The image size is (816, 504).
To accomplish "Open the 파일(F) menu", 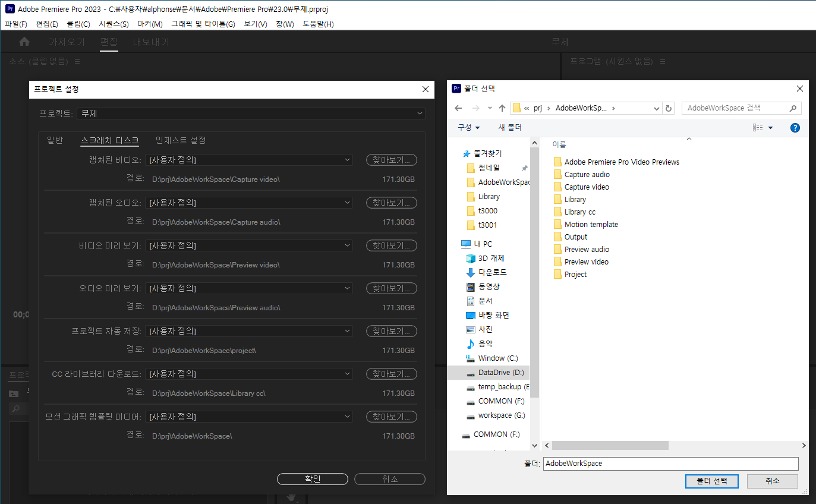I will pos(16,24).
